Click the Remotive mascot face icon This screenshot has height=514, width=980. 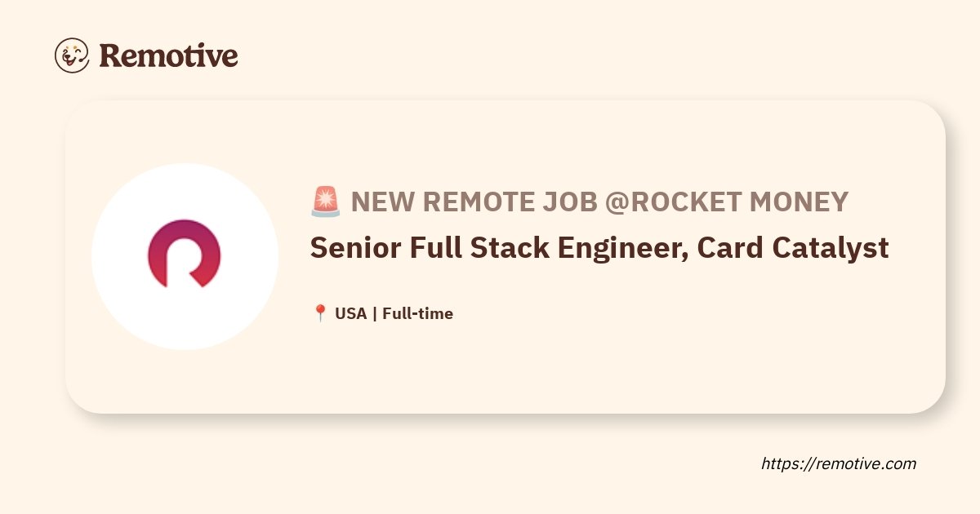click(72, 55)
